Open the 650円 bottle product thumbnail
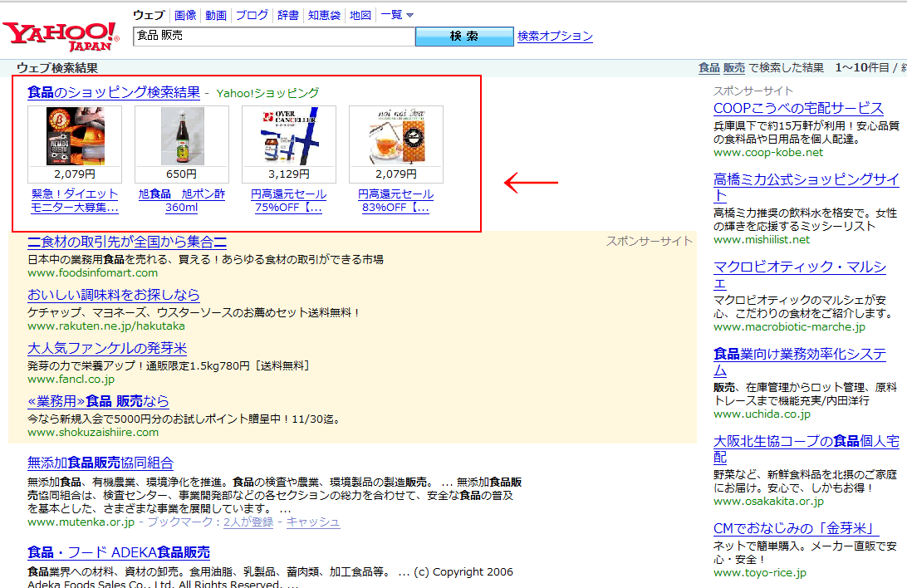The height and width of the screenshot is (588, 907). (x=182, y=137)
